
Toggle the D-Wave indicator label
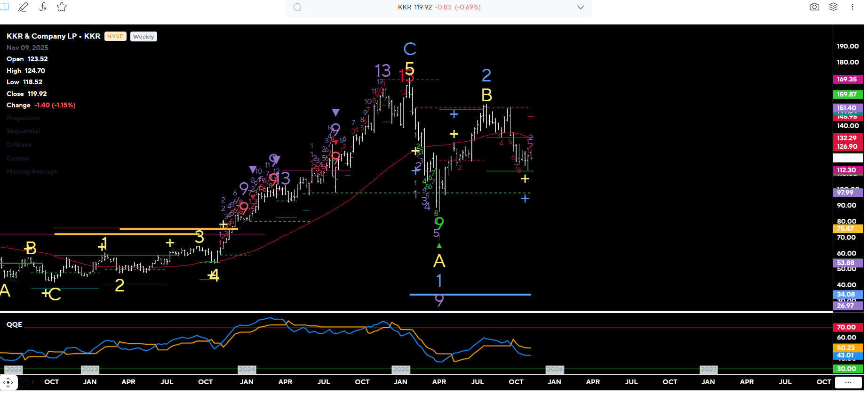(19, 145)
